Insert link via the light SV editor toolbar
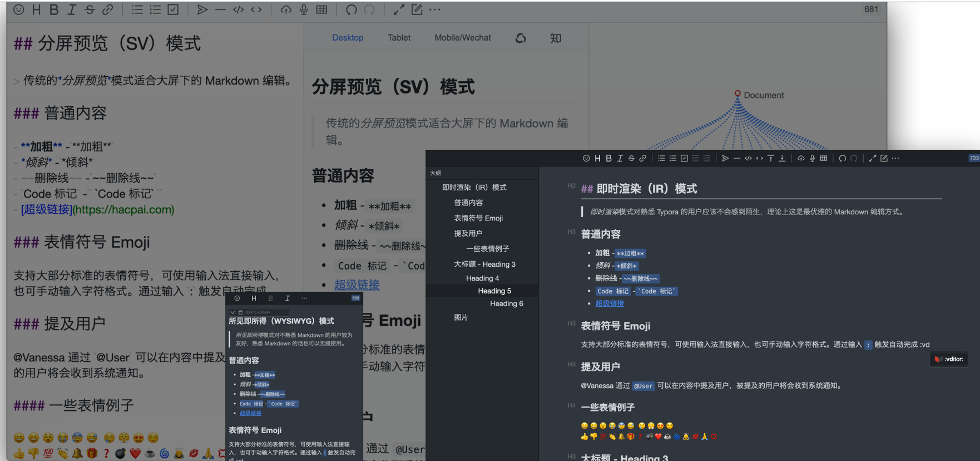Image resolution: width=980 pixels, height=461 pixels. 107,9
